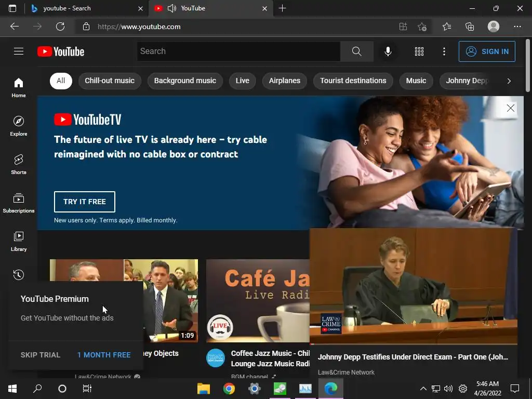
Task: Open Library in sidebar
Action: 19,241
